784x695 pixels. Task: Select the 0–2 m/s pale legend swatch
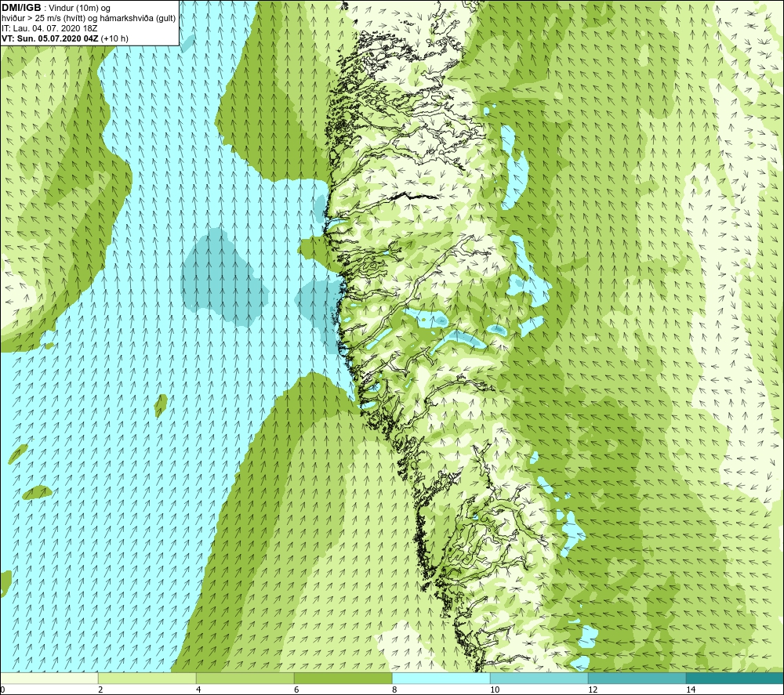coord(49,678)
